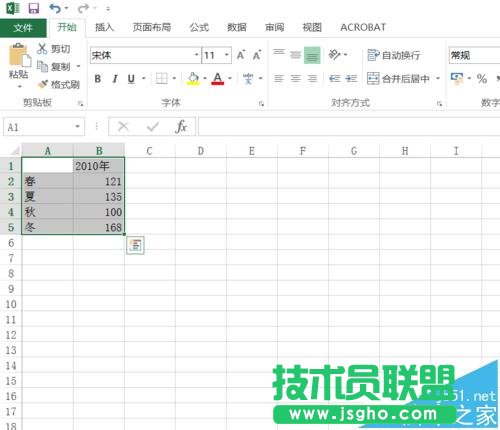The width and height of the screenshot is (500, 430).
Task: Apply the red font color
Action: (218, 79)
